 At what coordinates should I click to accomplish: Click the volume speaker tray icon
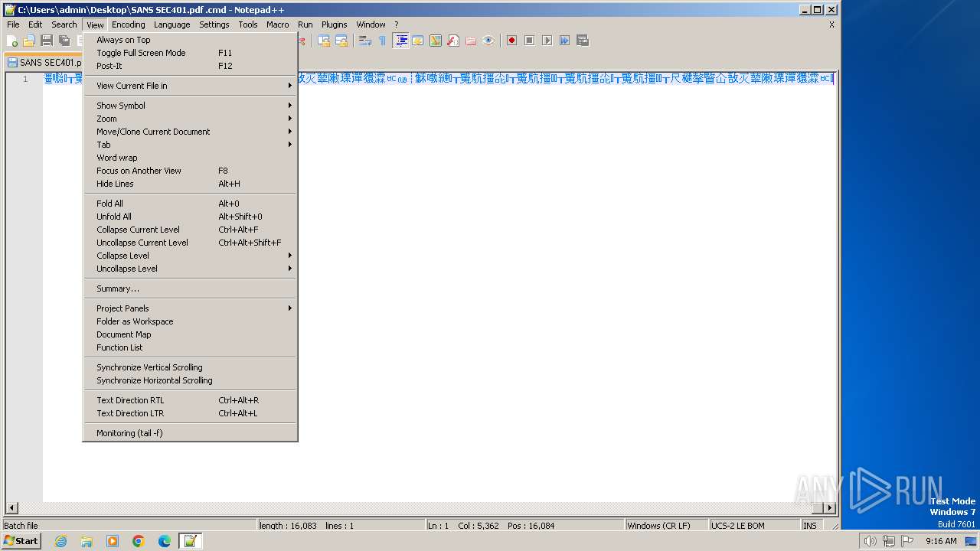pos(870,541)
